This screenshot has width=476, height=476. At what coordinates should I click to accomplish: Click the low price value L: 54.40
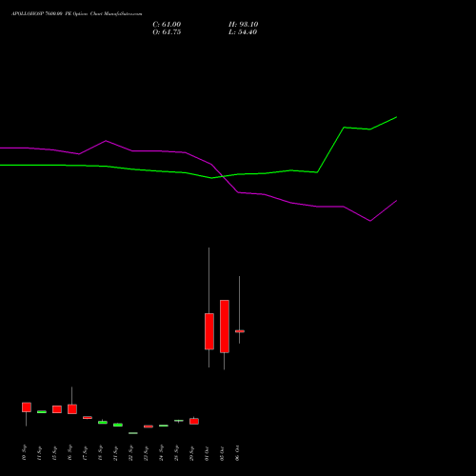tap(243, 32)
